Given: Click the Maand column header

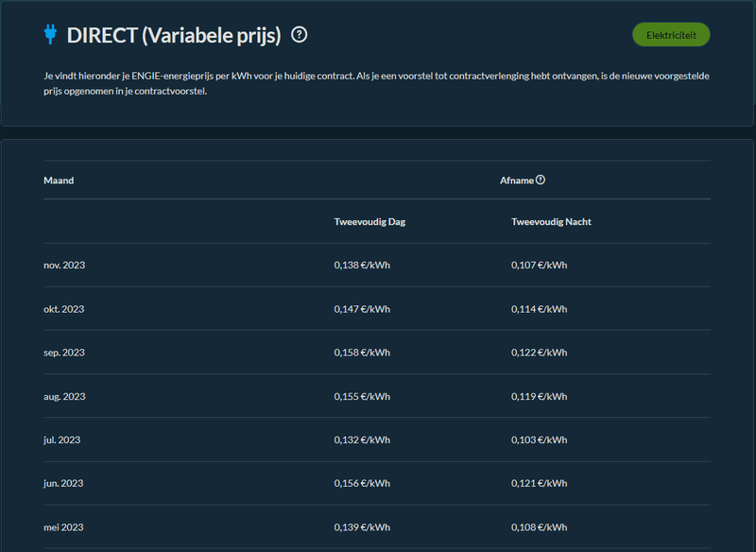Looking at the screenshot, I should pyautogui.click(x=59, y=181).
